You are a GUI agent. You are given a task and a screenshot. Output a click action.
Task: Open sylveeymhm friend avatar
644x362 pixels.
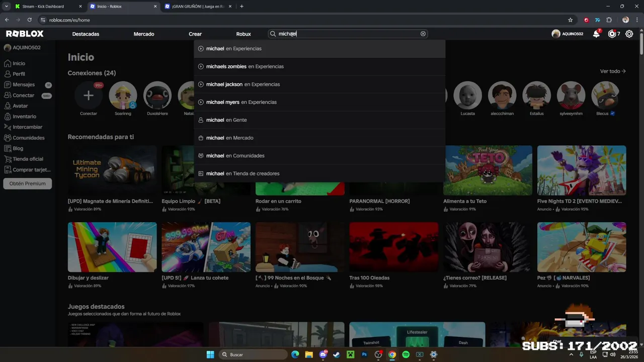[x=571, y=96]
